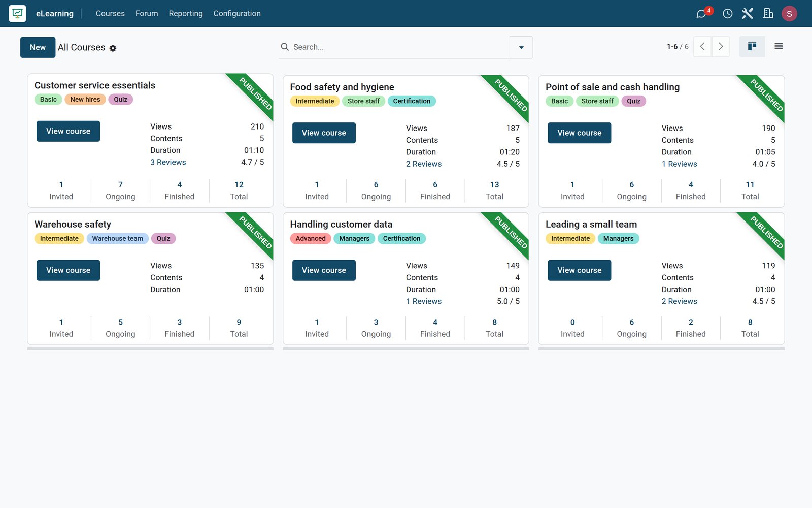This screenshot has width=812, height=508.
Task: Go to next page of courses
Action: (721, 47)
